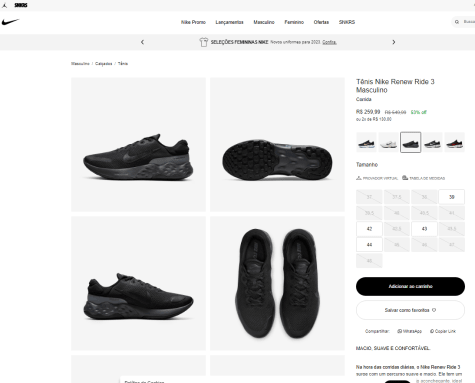Go to Calçados breadcrumb

click(103, 64)
